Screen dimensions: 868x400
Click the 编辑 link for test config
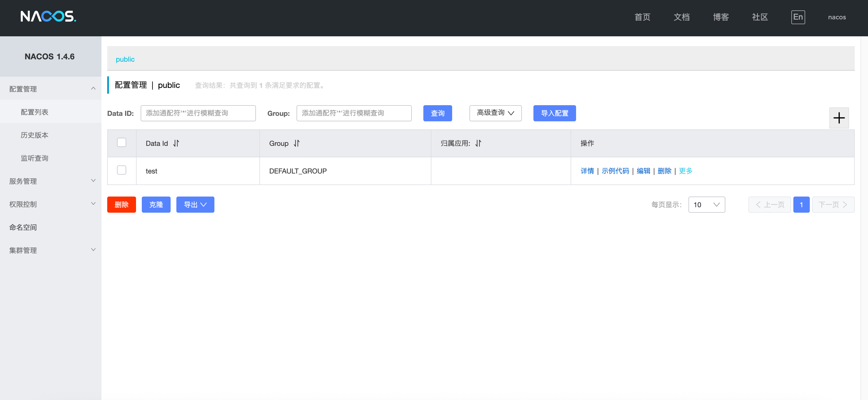(x=643, y=171)
